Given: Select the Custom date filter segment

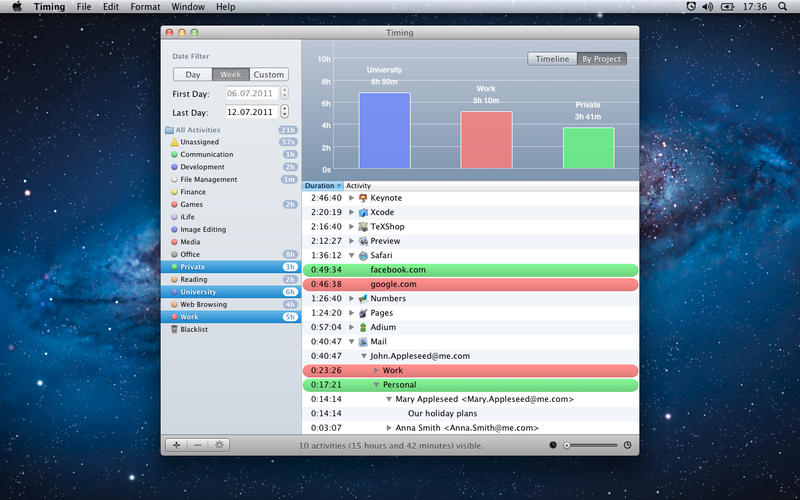Looking at the screenshot, I should (268, 74).
